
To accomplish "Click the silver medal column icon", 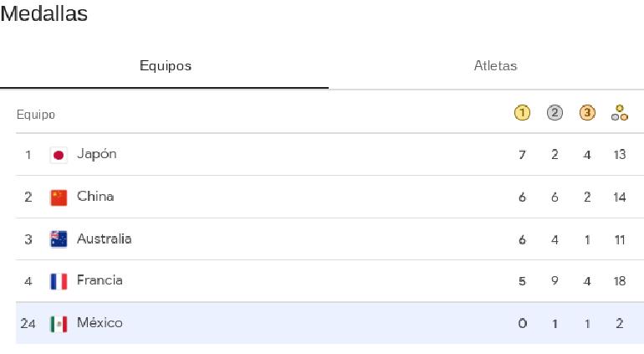I will coord(555,113).
